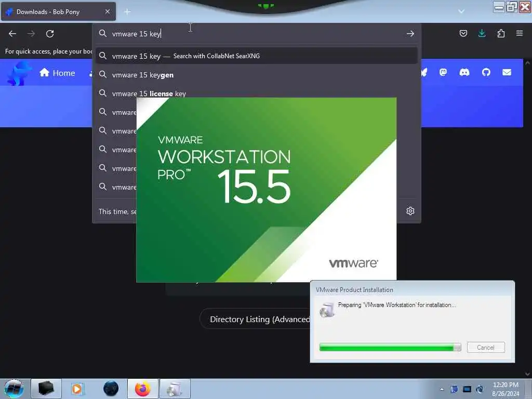Viewport: 532px width, 399px height.
Task: Open the black box taskbar app
Action: pyautogui.click(x=46, y=389)
